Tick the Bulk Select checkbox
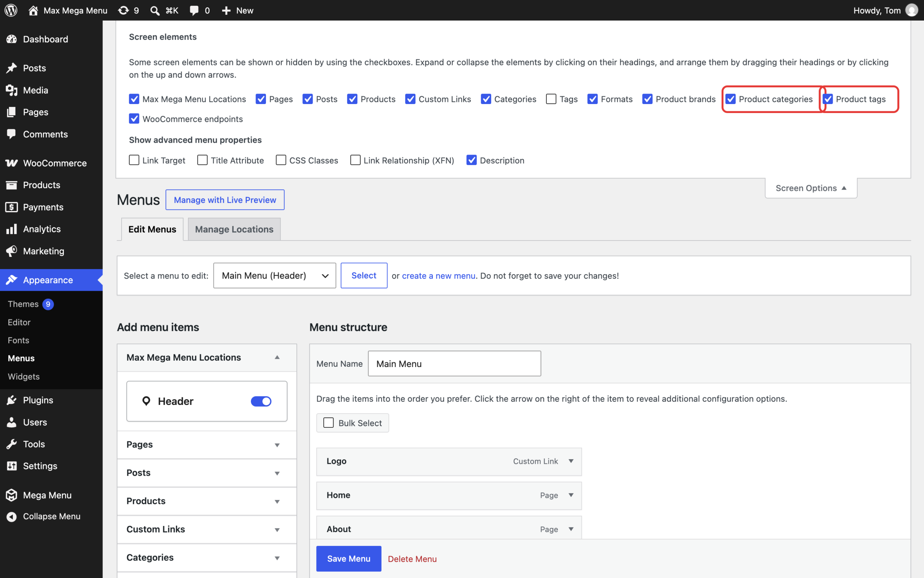 pos(328,423)
